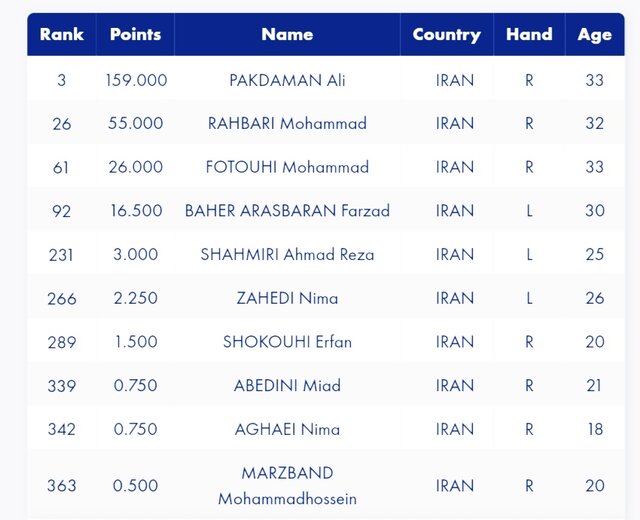Open MARZBAND Mohammadhossein's profile
Screen dimensions: 640x520
pyautogui.click(x=287, y=485)
